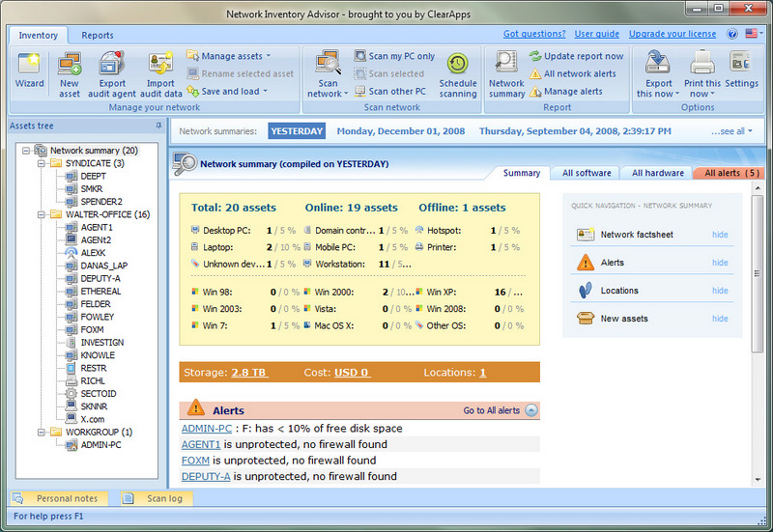Click the Network summary ribbon icon
This screenshot has height=532, width=773.
pos(506,63)
